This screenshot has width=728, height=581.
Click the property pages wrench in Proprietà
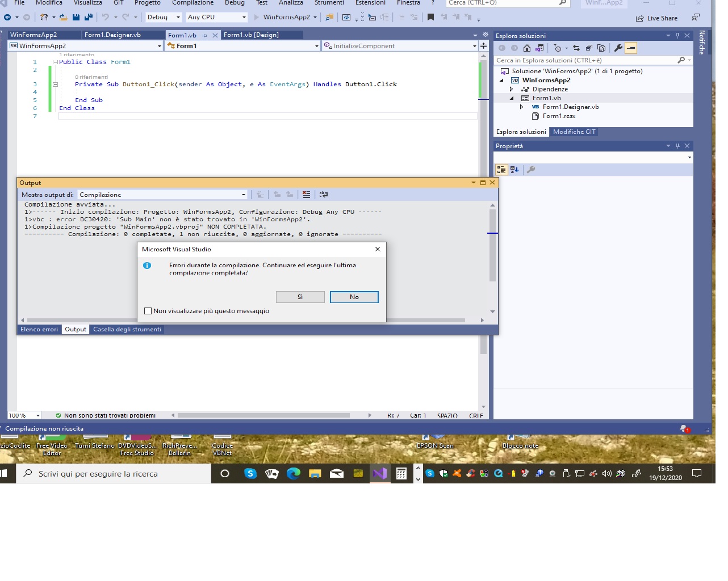[531, 169]
